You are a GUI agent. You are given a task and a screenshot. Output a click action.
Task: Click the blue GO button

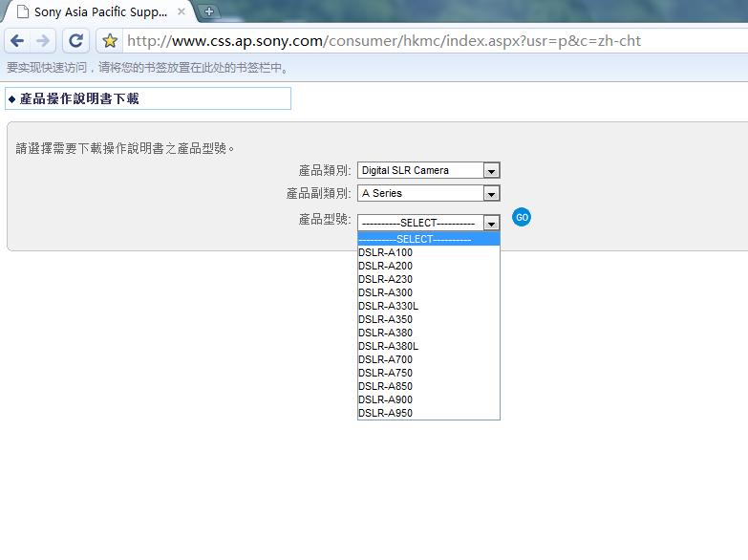(522, 217)
